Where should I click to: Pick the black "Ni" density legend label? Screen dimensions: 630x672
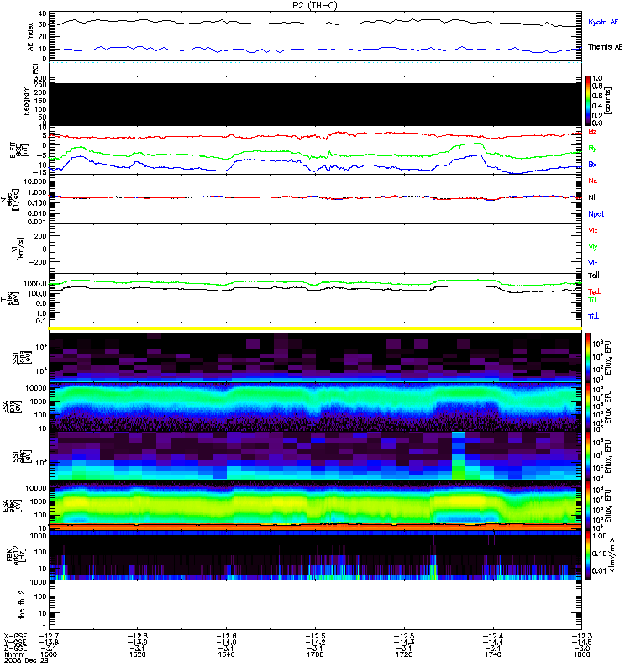click(591, 197)
